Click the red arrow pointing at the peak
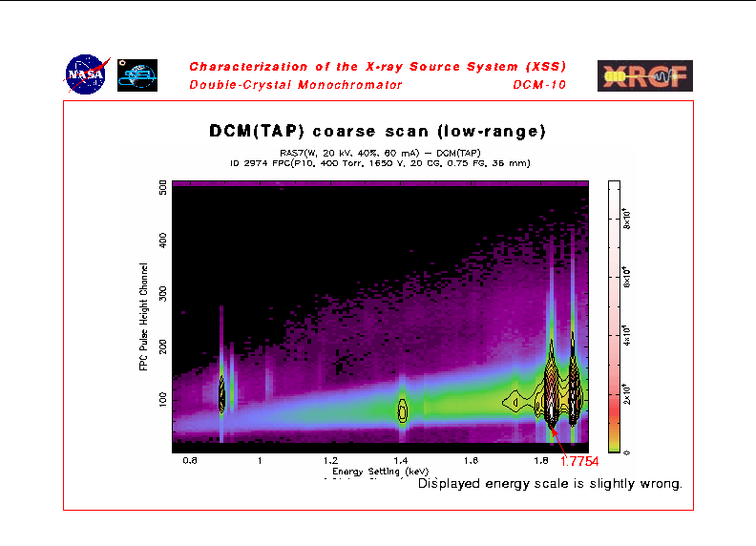The image size is (756, 546). click(x=558, y=440)
